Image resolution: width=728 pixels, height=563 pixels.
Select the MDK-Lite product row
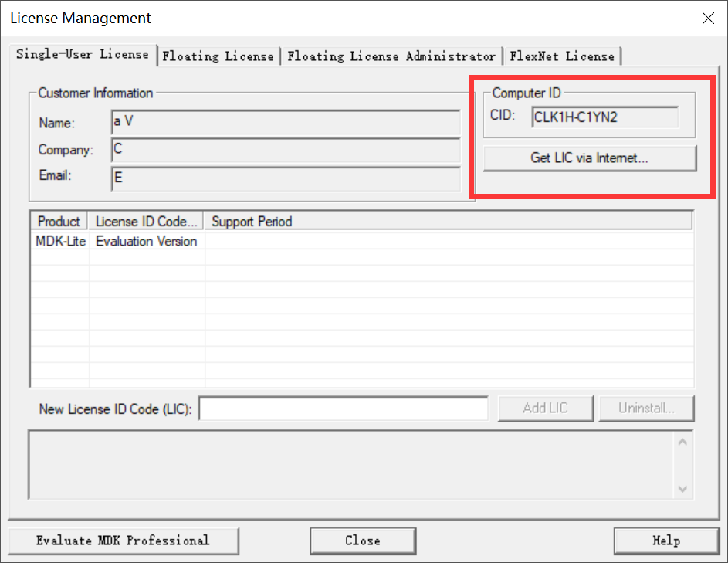coord(362,241)
